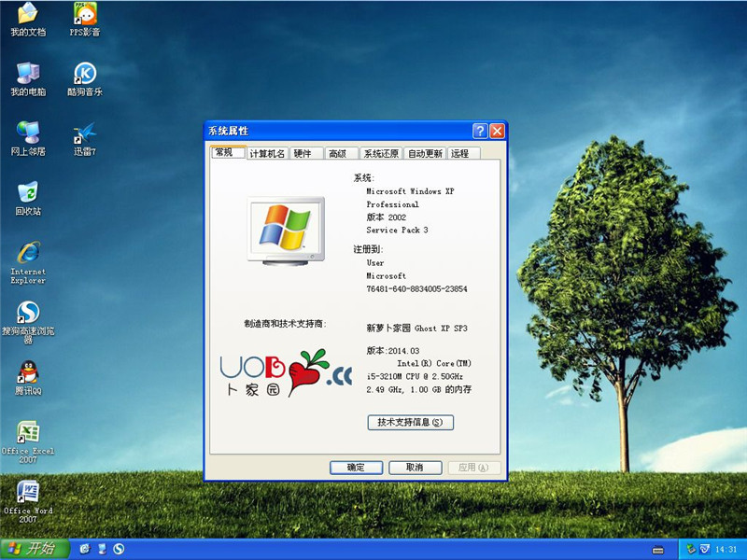This screenshot has height=560, width=747.
Task: Click the 迅雷7 desktop shortcut
Action: click(85, 138)
